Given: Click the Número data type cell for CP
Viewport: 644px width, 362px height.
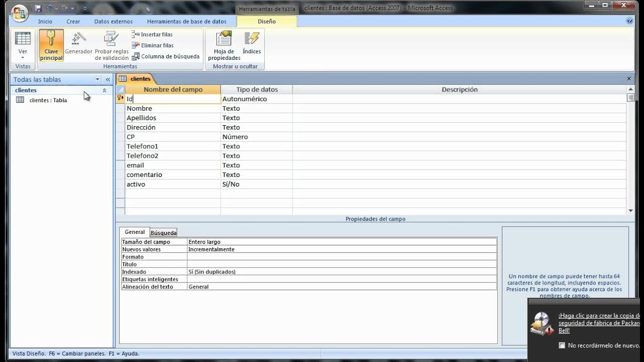Looking at the screenshot, I should click(257, 137).
